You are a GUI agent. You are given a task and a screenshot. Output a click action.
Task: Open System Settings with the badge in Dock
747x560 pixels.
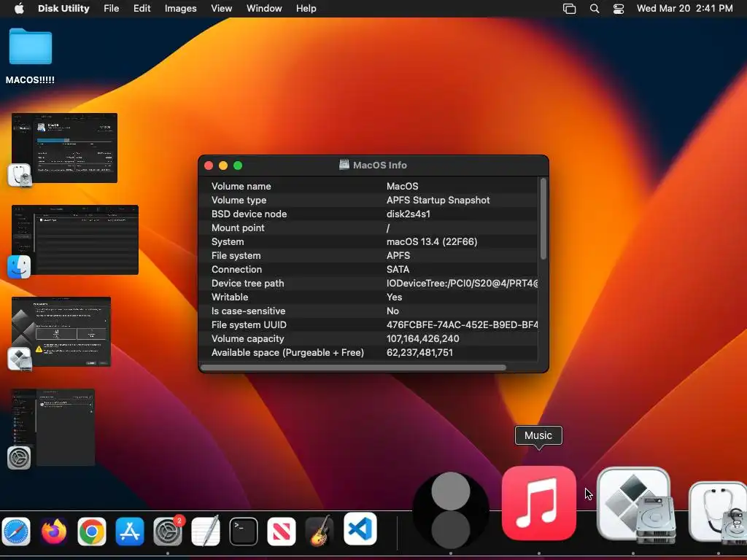(169, 531)
